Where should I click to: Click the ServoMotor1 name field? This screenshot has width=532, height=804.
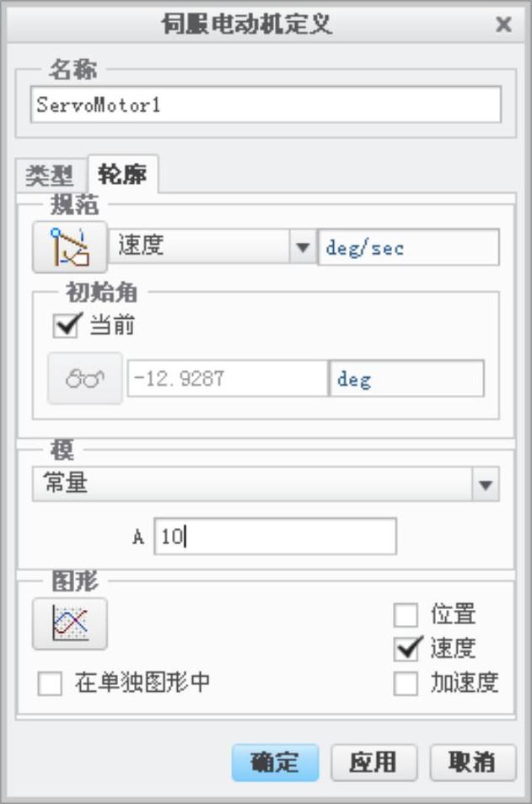tap(266, 105)
